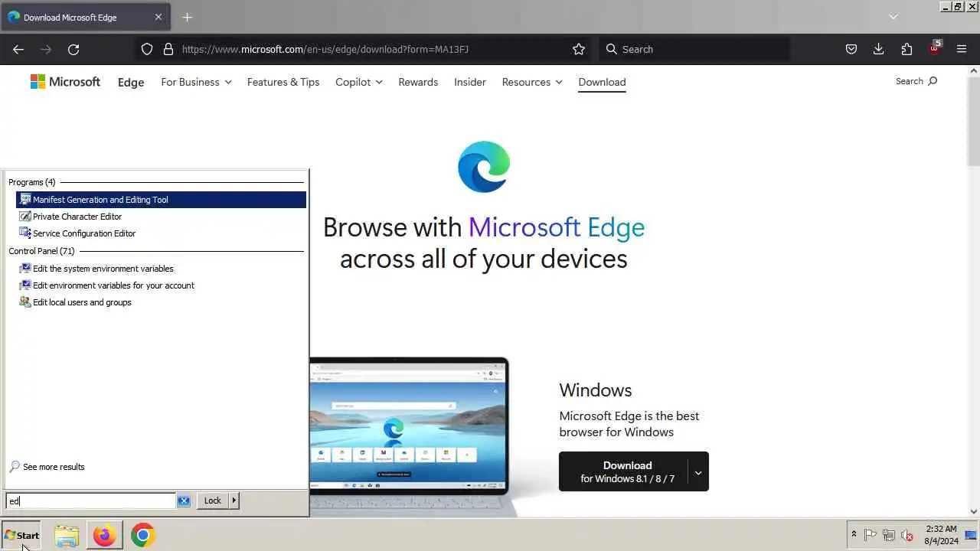List all tabs using chevron button
Viewport: 980px width, 551px height.
(x=893, y=17)
